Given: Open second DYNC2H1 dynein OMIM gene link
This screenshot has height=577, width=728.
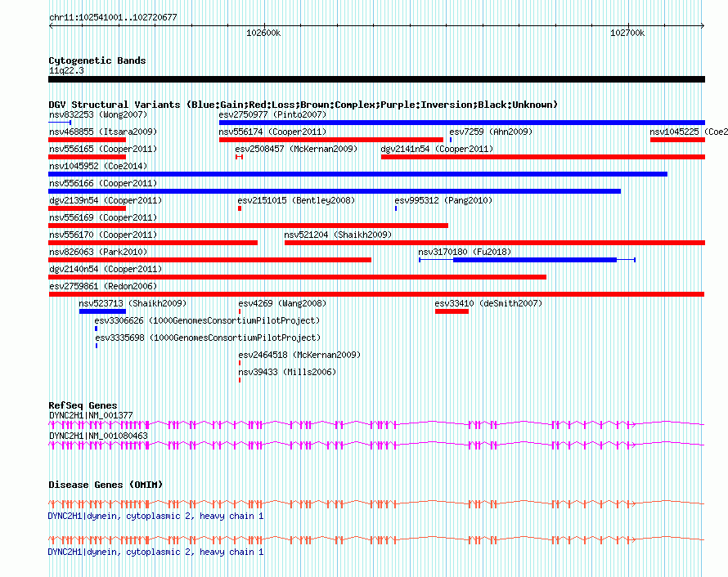Looking at the screenshot, I should coord(155,552).
